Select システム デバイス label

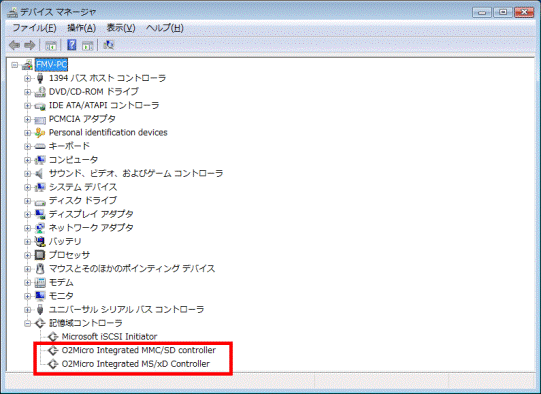(83, 187)
